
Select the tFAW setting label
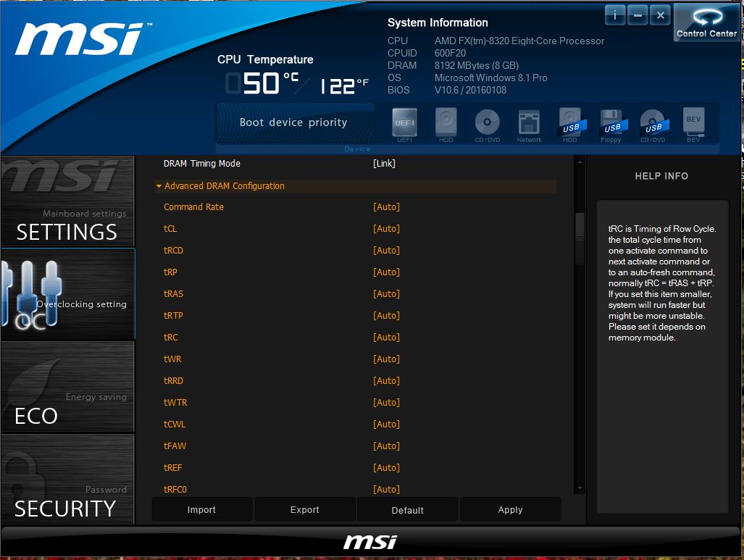click(175, 446)
